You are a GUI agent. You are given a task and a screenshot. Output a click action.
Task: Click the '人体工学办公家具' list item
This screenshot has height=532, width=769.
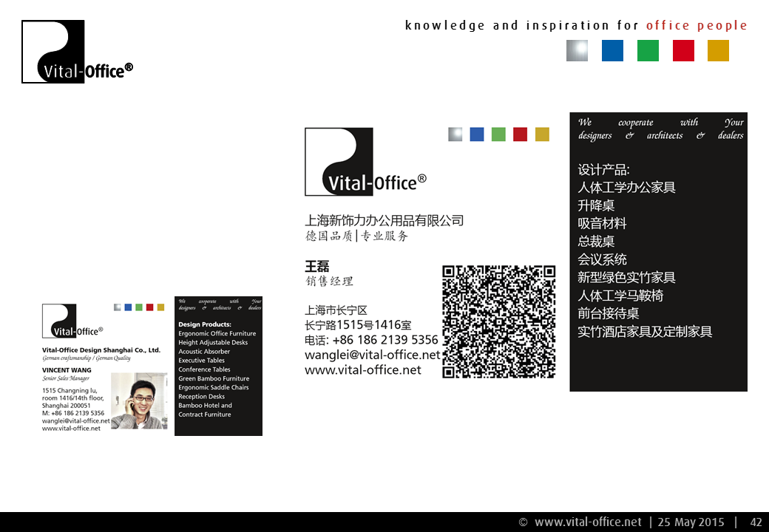click(x=626, y=187)
